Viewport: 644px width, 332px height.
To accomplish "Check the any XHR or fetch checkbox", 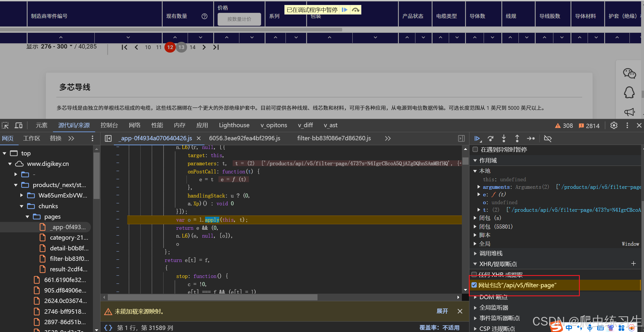I will click(474, 274).
